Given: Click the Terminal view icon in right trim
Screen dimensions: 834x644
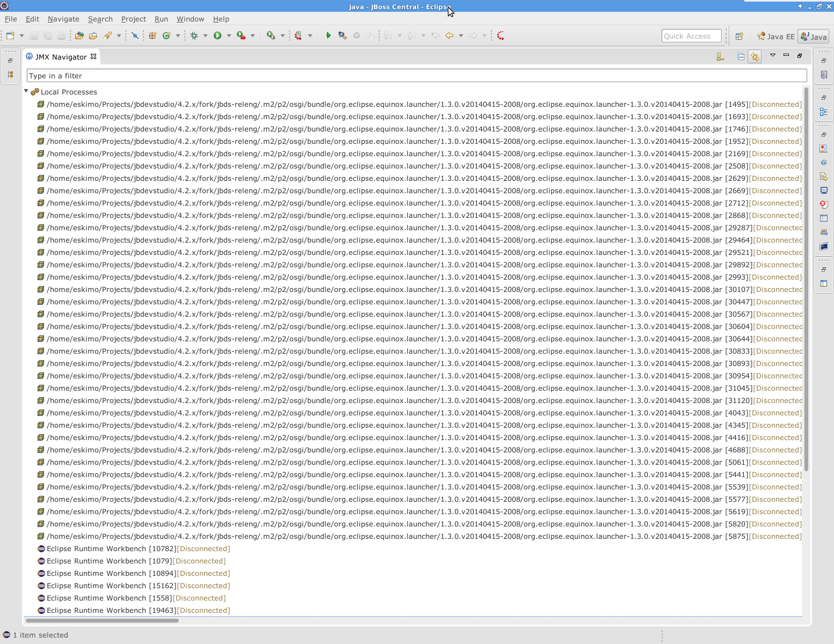Looking at the screenshot, I should coord(824,246).
